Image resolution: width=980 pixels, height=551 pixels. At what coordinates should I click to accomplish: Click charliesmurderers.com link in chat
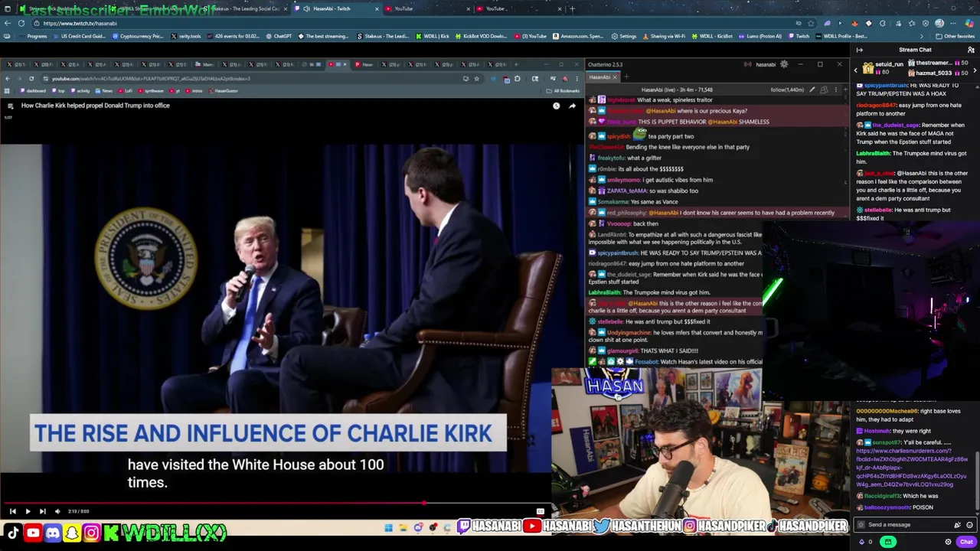pos(911,468)
